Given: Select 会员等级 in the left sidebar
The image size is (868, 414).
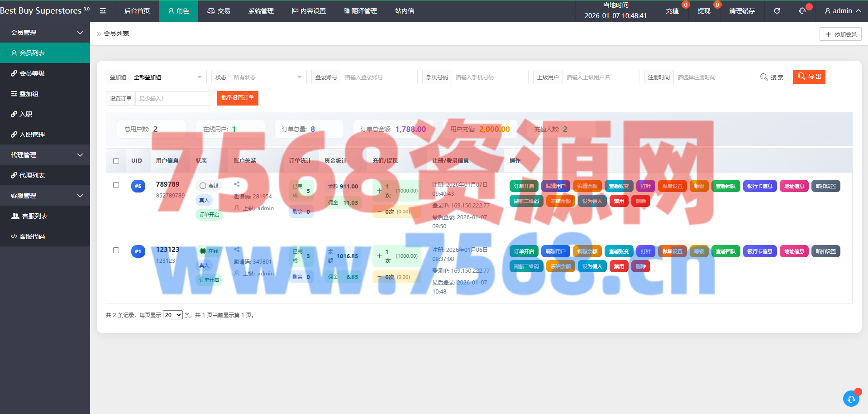Looking at the screenshot, I should coord(32,73).
